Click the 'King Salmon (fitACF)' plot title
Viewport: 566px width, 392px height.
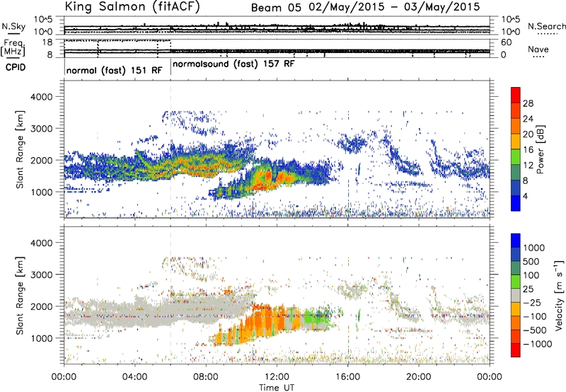pyautogui.click(x=132, y=6)
